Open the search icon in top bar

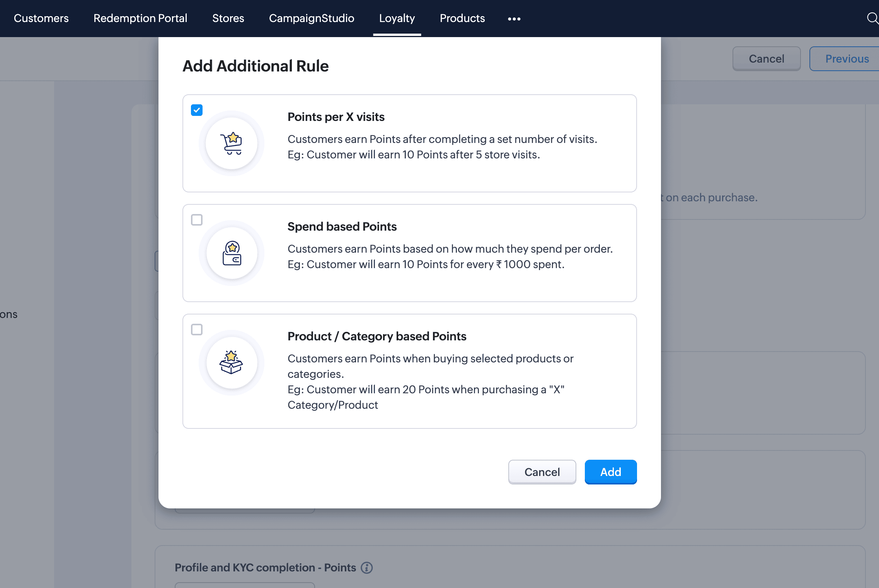[x=872, y=18]
